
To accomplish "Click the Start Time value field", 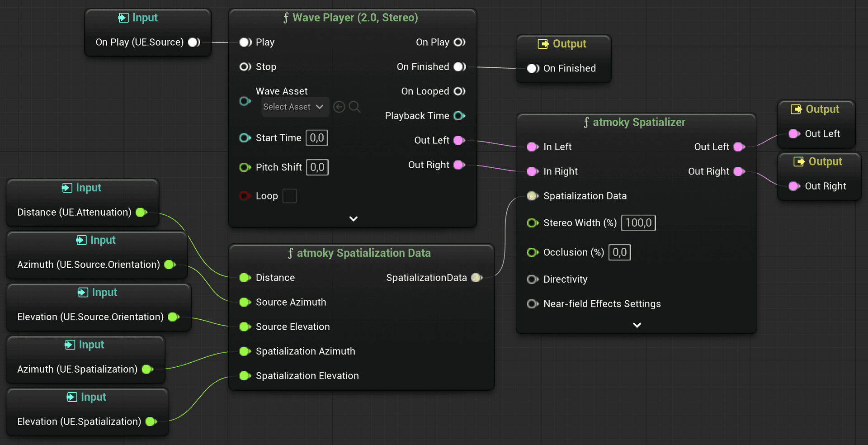I will click(x=316, y=138).
